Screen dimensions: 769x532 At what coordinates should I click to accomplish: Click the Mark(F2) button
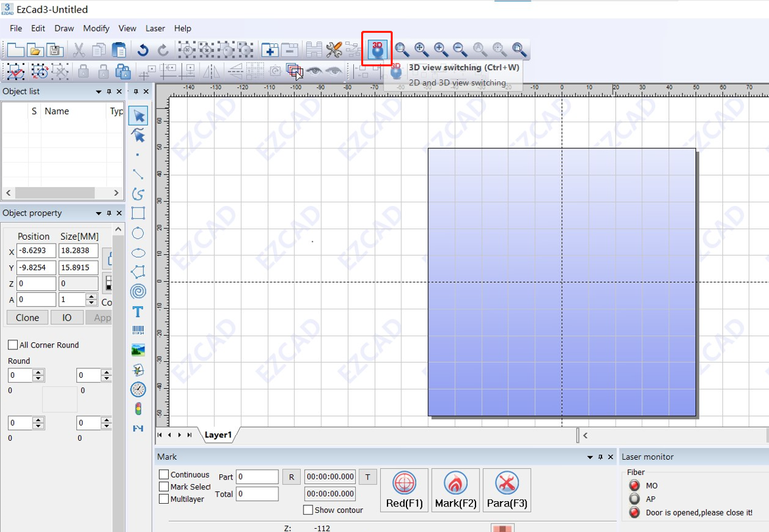(456, 491)
